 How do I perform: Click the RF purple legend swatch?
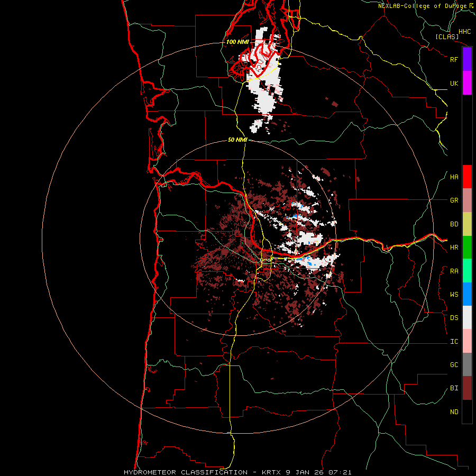(x=467, y=59)
